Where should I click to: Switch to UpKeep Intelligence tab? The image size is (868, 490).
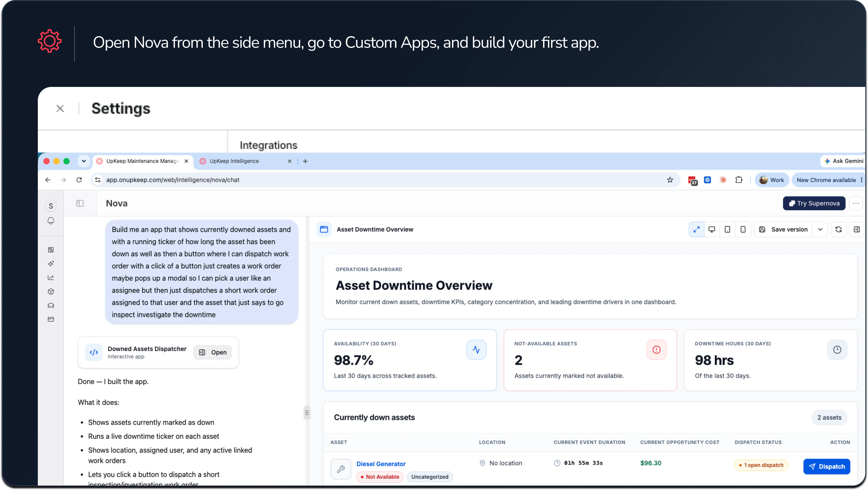[x=234, y=161]
